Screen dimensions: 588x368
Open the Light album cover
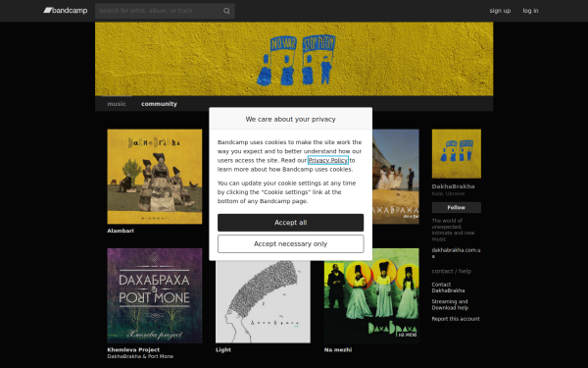(263, 301)
